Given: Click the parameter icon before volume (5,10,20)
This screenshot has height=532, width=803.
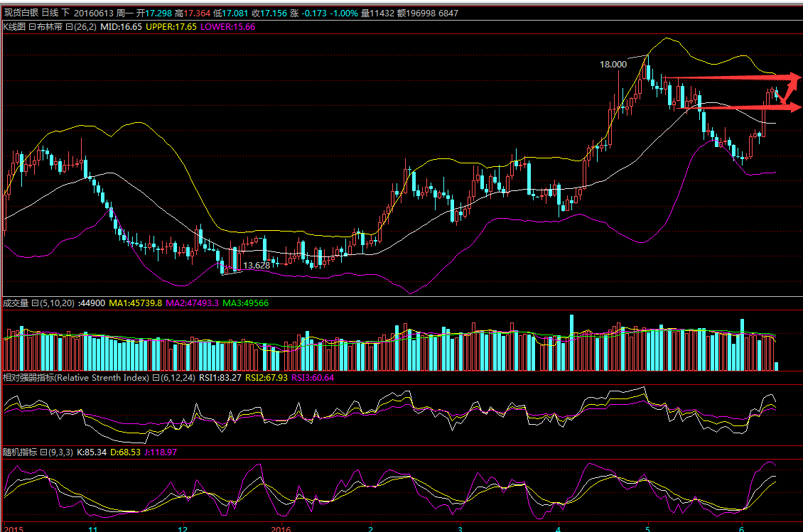Looking at the screenshot, I should pos(34,303).
